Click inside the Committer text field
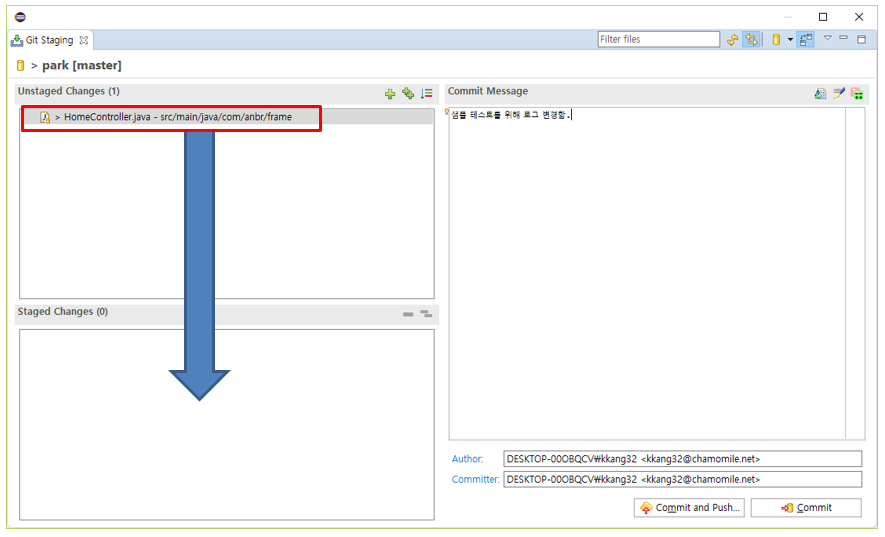The width and height of the screenshot is (885, 537). pyautogui.click(x=681, y=479)
